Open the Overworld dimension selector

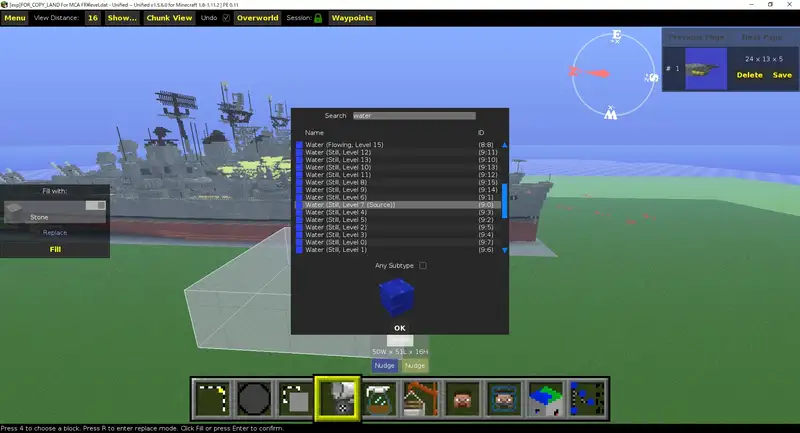point(257,18)
